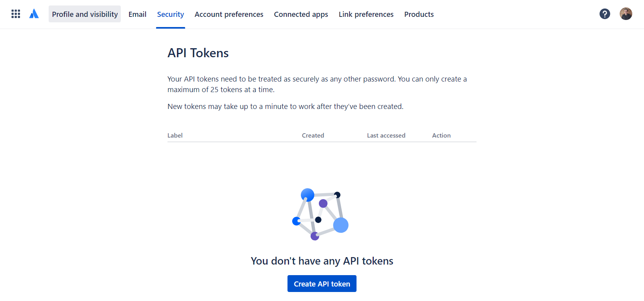This screenshot has height=301, width=644.
Task: Navigate to Connected apps tab
Action: pyautogui.click(x=301, y=14)
